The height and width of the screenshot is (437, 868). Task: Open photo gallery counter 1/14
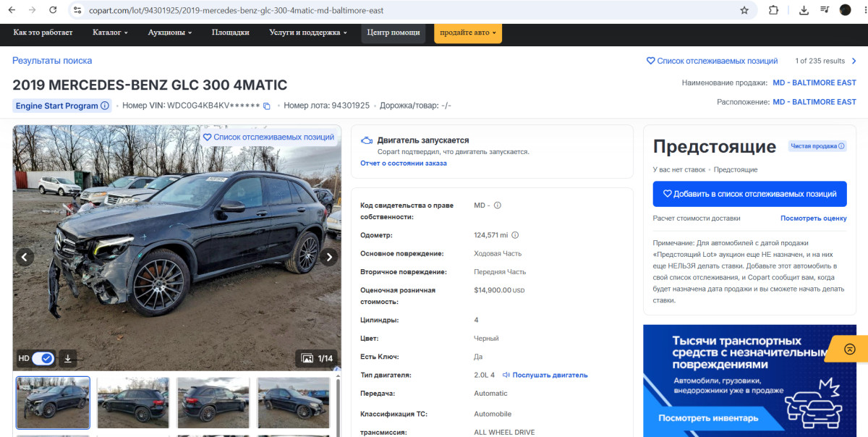point(317,358)
